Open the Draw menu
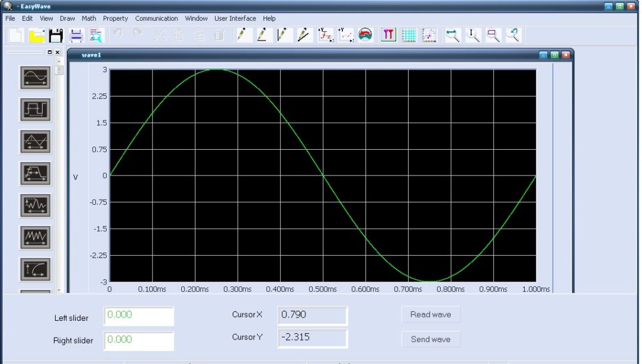642x364 pixels. coord(66,18)
